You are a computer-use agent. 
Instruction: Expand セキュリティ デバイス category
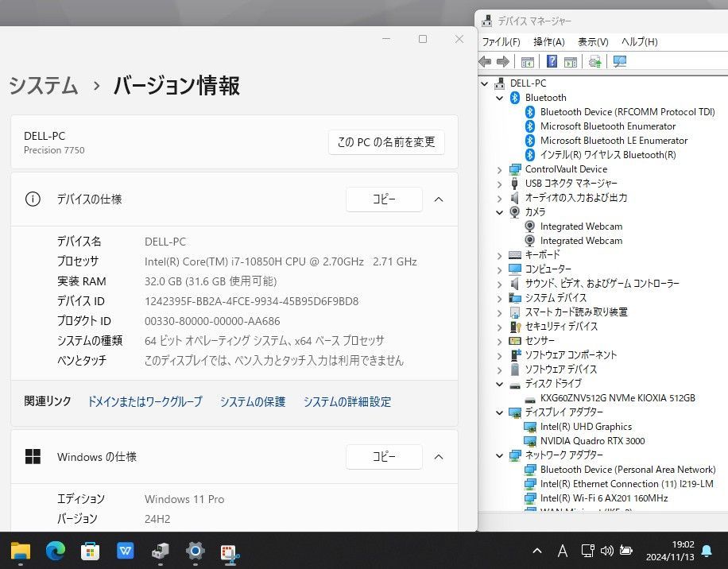[x=500, y=327]
